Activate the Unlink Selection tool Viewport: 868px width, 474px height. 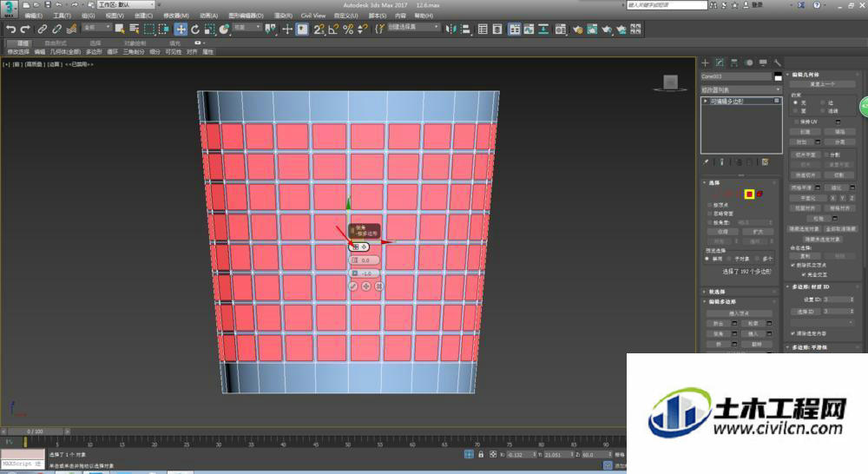point(56,30)
